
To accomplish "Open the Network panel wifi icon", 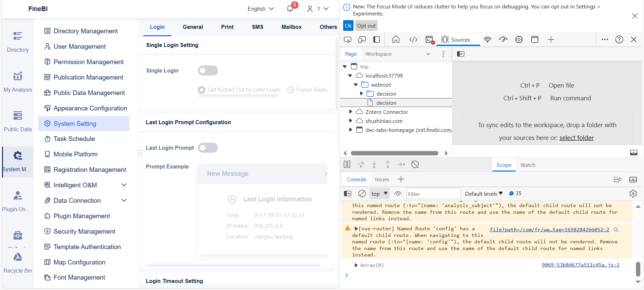I will (x=487, y=40).
